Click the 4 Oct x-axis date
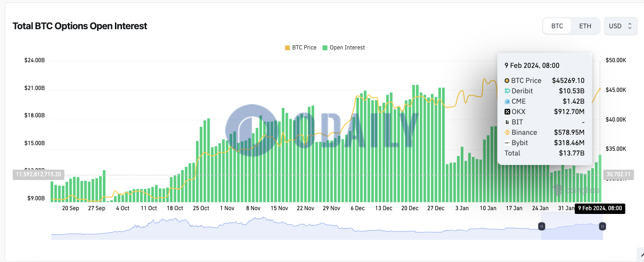 point(122,208)
